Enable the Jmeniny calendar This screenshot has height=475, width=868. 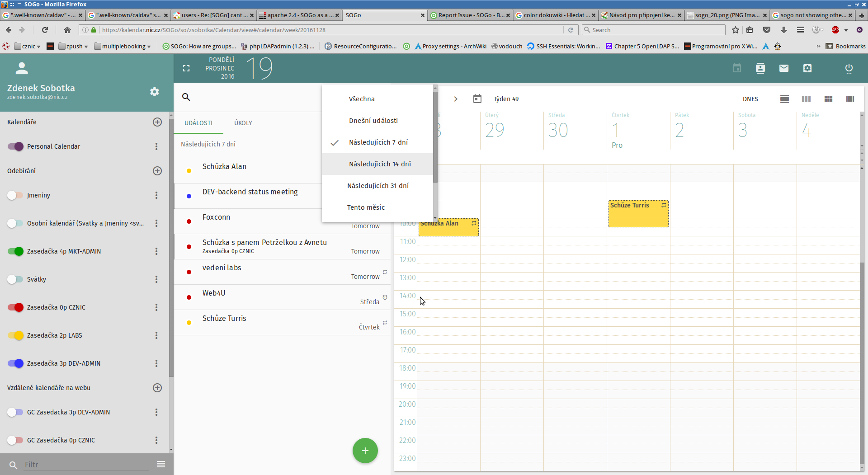point(15,195)
